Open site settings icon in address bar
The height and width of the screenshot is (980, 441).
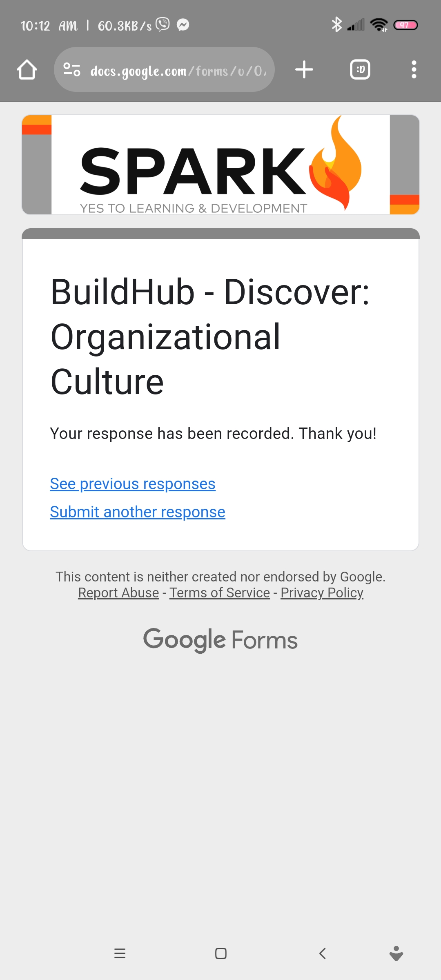click(72, 70)
